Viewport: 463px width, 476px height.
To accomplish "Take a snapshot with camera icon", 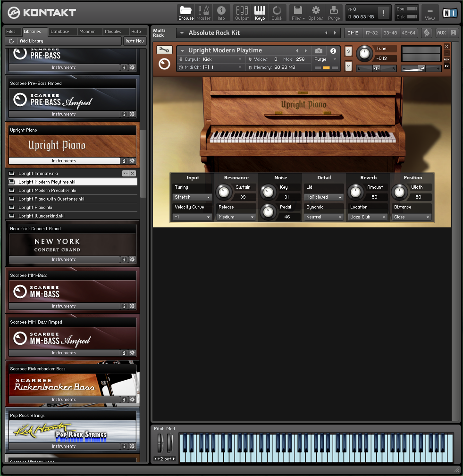I will coord(319,50).
